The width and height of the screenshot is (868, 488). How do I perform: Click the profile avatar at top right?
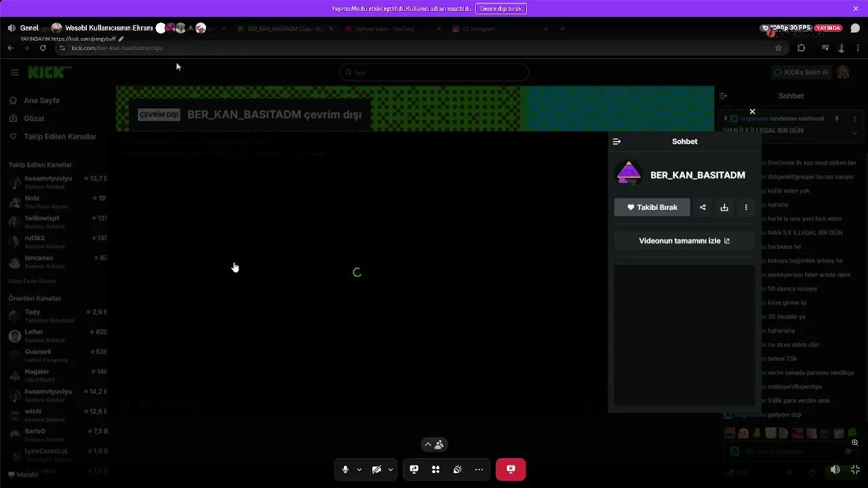click(x=843, y=73)
